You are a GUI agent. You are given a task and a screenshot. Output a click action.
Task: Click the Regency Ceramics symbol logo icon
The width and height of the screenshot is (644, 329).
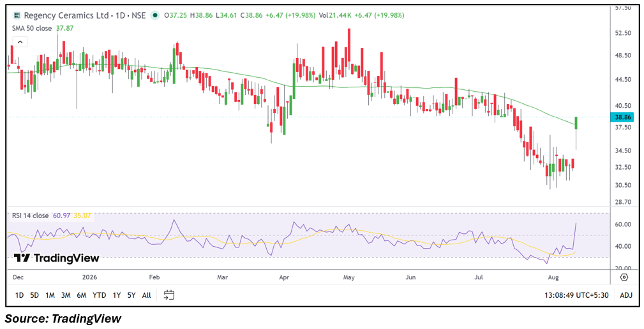pos(17,15)
